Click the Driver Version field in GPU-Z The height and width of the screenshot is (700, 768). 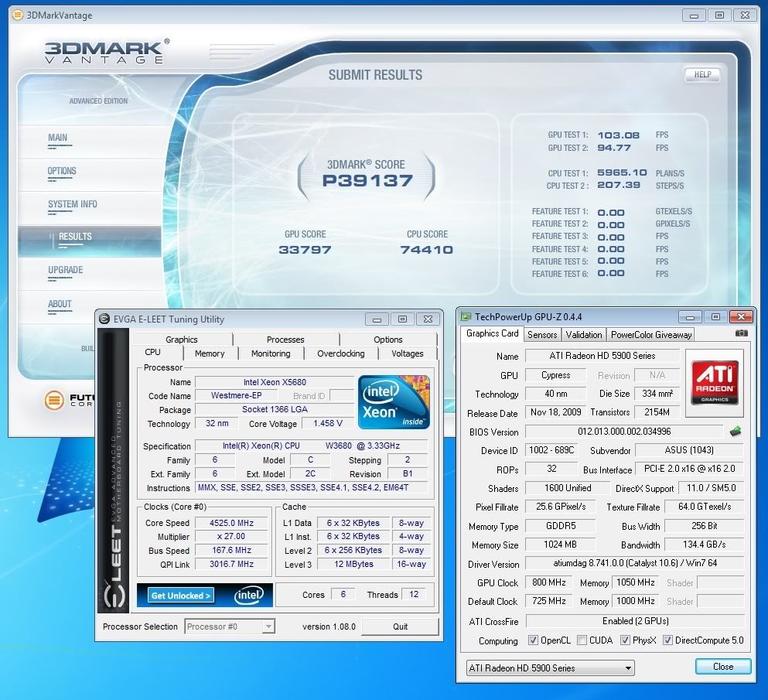[x=635, y=563]
